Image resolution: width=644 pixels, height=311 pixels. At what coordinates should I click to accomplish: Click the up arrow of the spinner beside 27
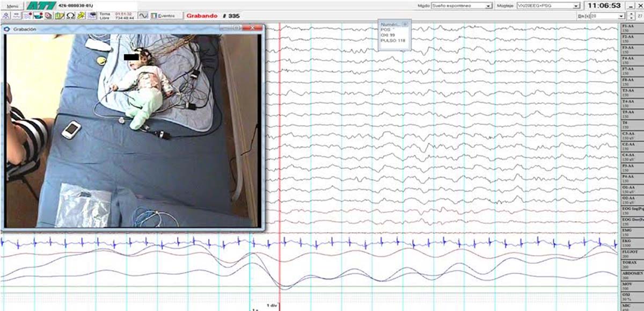pyautogui.click(x=632, y=15)
